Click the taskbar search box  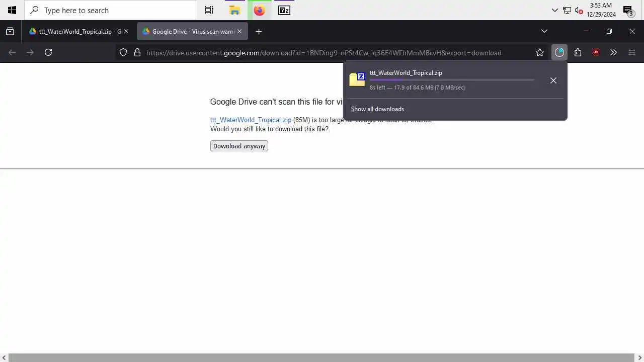(111, 10)
